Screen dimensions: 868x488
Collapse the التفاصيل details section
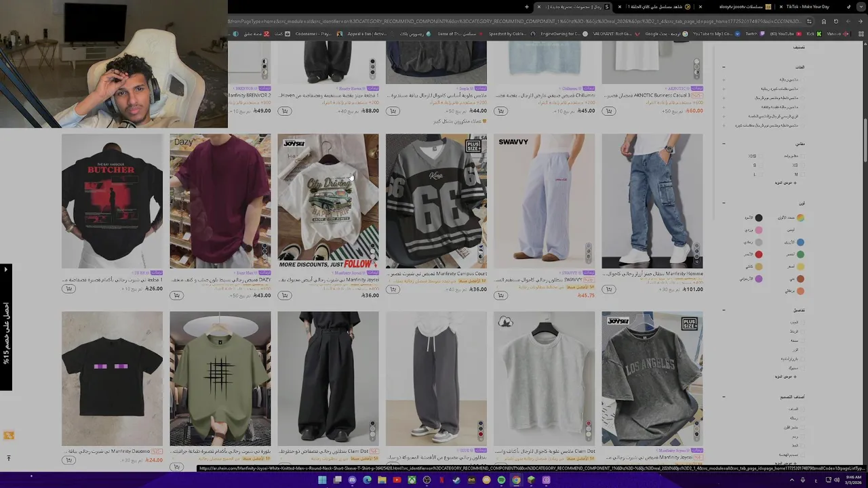724,310
